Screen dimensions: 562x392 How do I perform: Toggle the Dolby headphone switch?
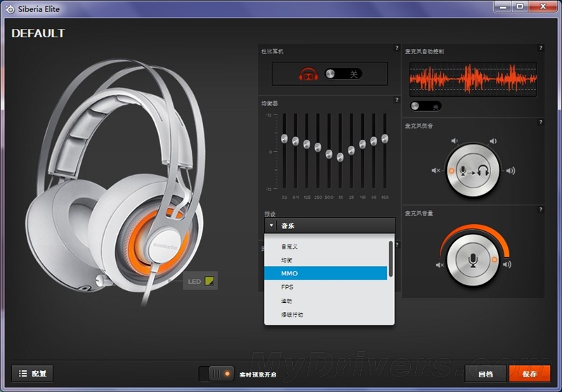coord(344,74)
